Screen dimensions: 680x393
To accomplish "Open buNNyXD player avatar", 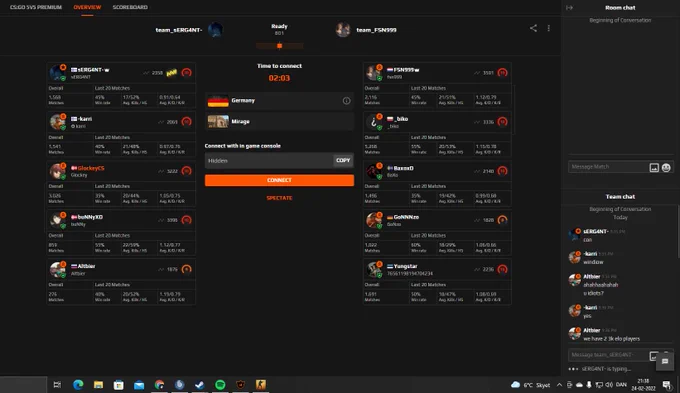I will (57, 220).
